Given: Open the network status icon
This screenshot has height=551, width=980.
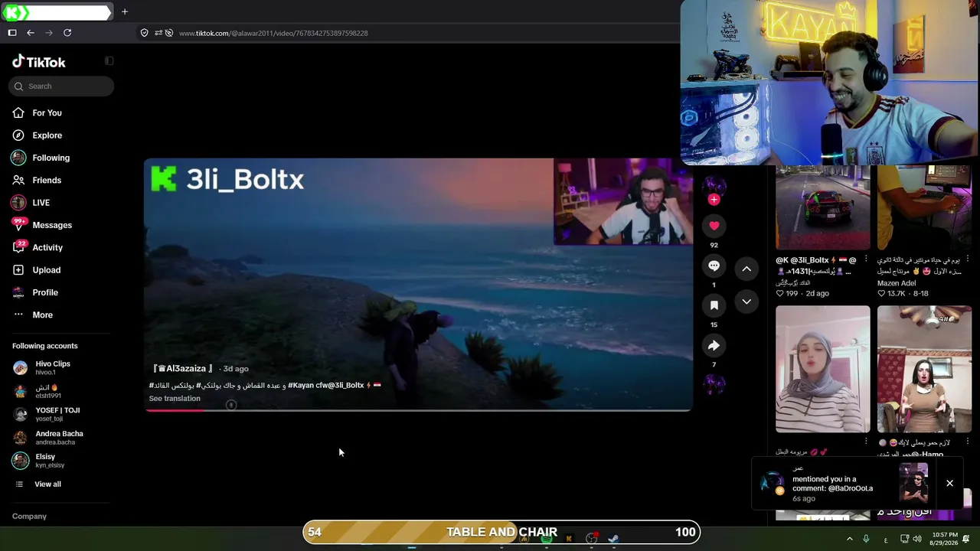Looking at the screenshot, I should point(903,539).
